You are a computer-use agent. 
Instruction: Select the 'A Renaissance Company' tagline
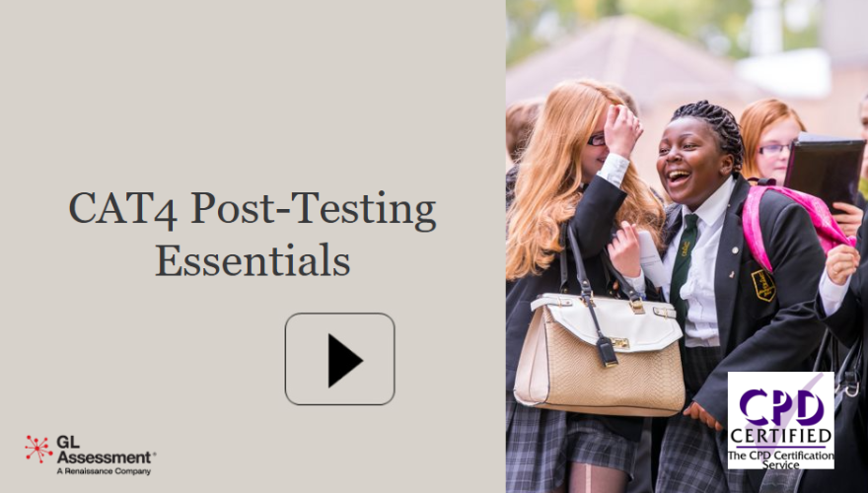point(104,471)
